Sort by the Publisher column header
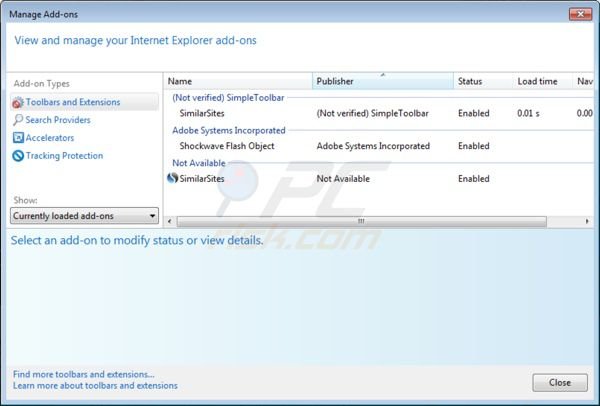600x406 pixels. tap(383, 81)
